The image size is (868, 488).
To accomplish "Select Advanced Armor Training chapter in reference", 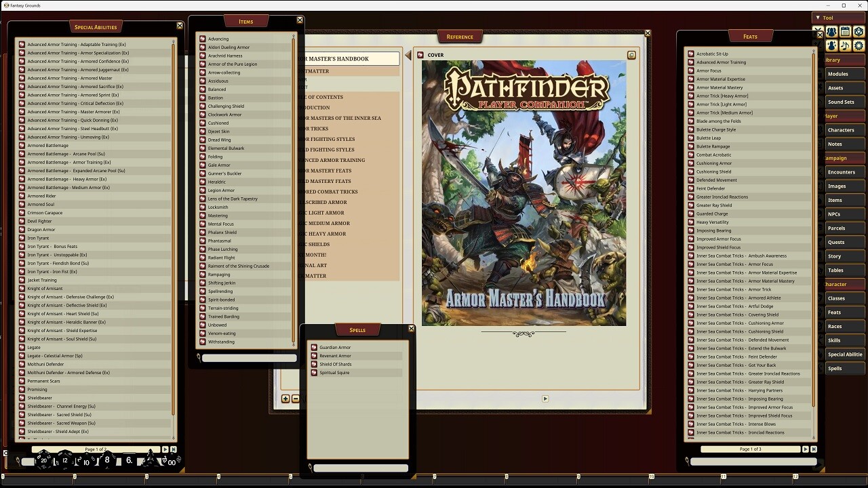I will point(332,160).
